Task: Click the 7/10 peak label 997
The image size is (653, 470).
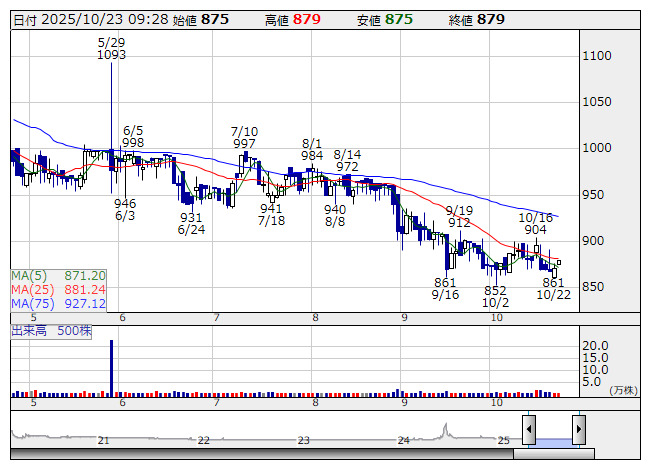Action: point(244,144)
